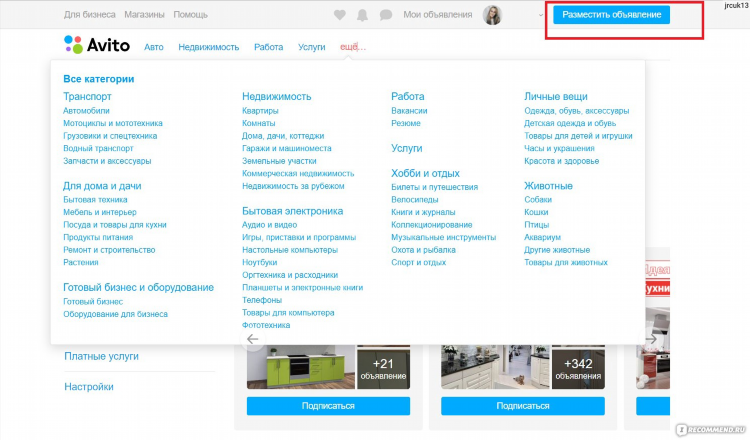Choose Оборудование для бизнеса subcategory
This screenshot has width=750, height=440.
tap(115, 314)
